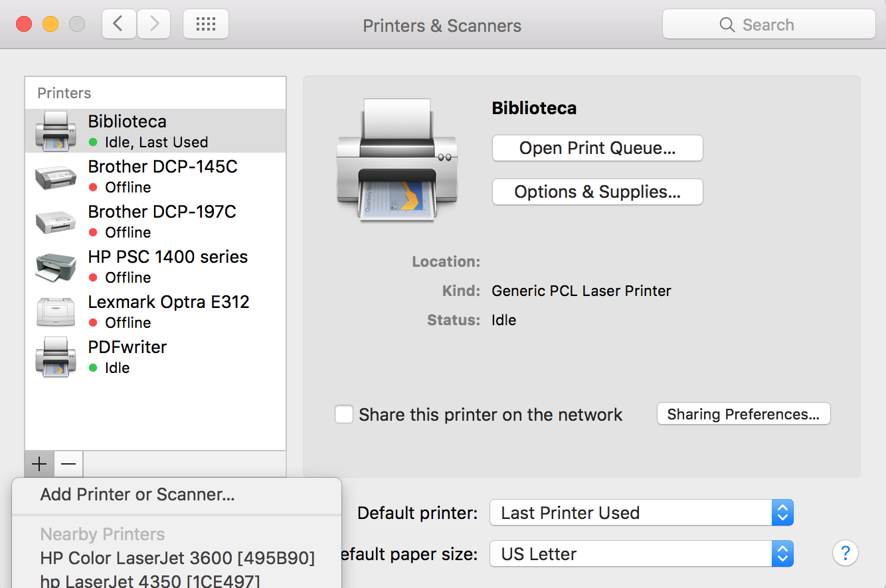Open the Default printer dropdown
886x588 pixels.
pyautogui.click(x=640, y=512)
